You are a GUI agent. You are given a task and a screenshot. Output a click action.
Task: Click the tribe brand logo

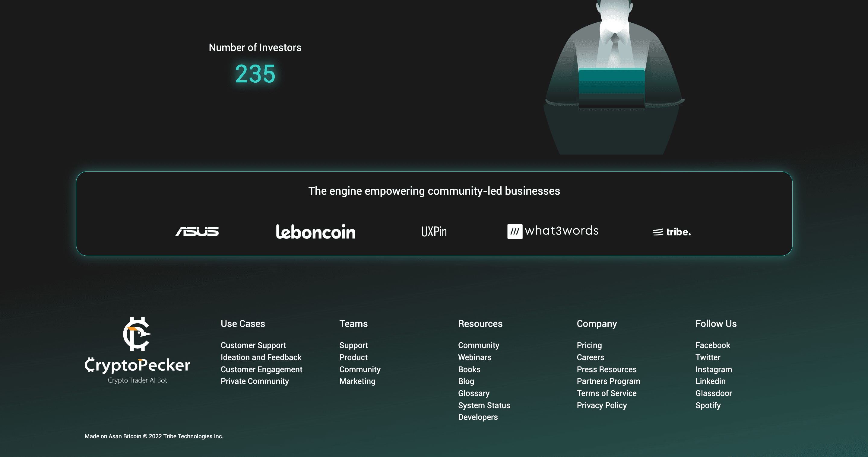tap(672, 232)
